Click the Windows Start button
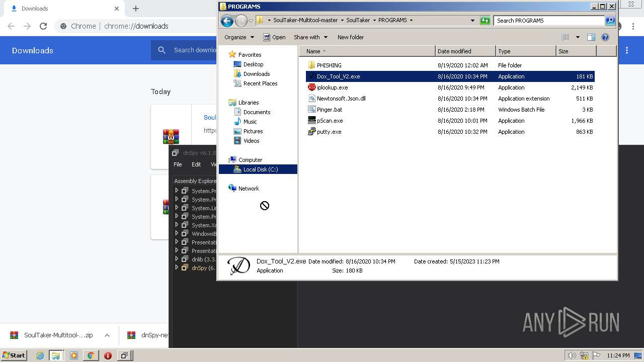644x362 pixels. click(x=14, y=355)
